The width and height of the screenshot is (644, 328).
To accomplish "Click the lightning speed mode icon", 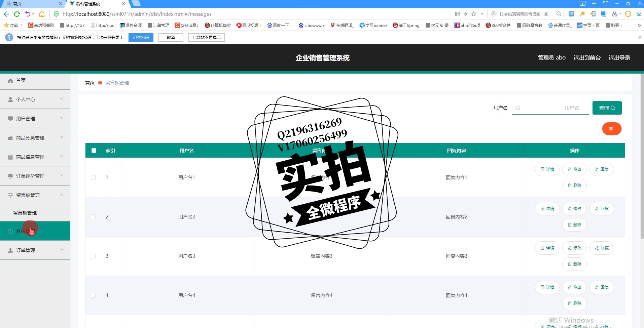I will [466, 14].
